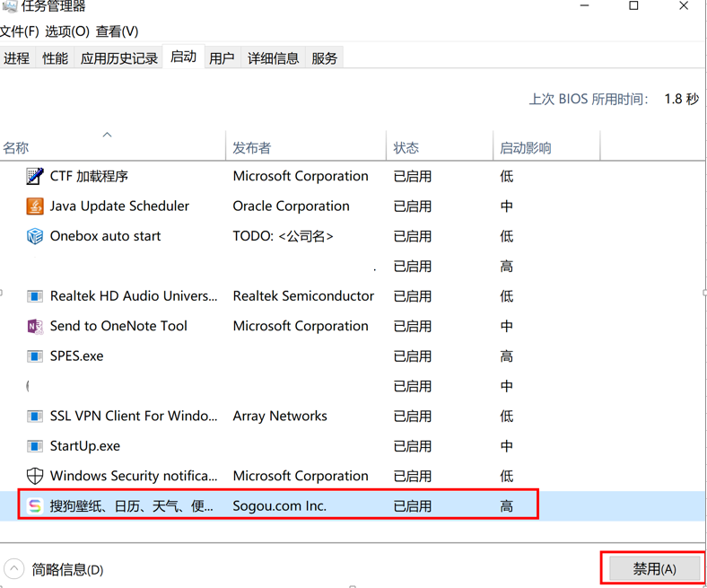Sort by 状态 column header
The height and width of the screenshot is (588, 707).
(x=406, y=148)
